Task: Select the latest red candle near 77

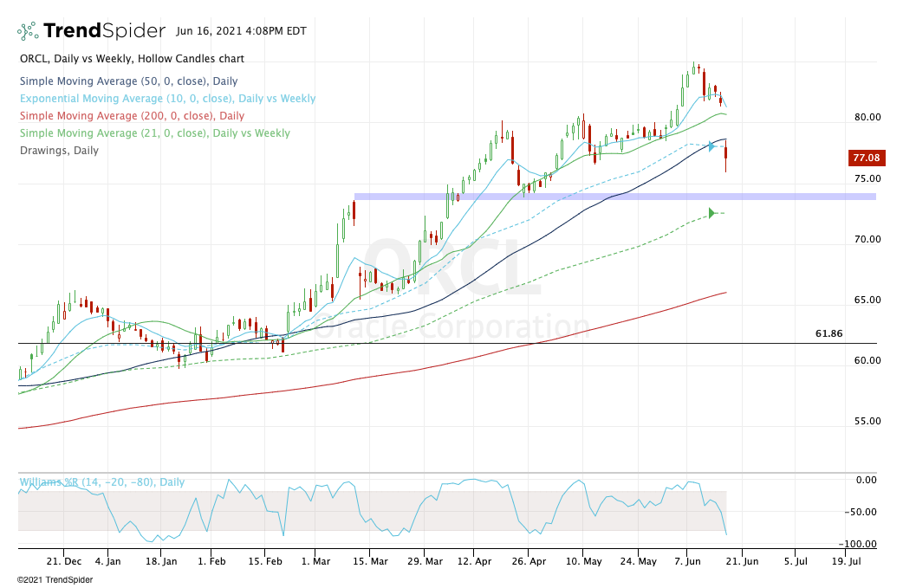Action: [725, 158]
